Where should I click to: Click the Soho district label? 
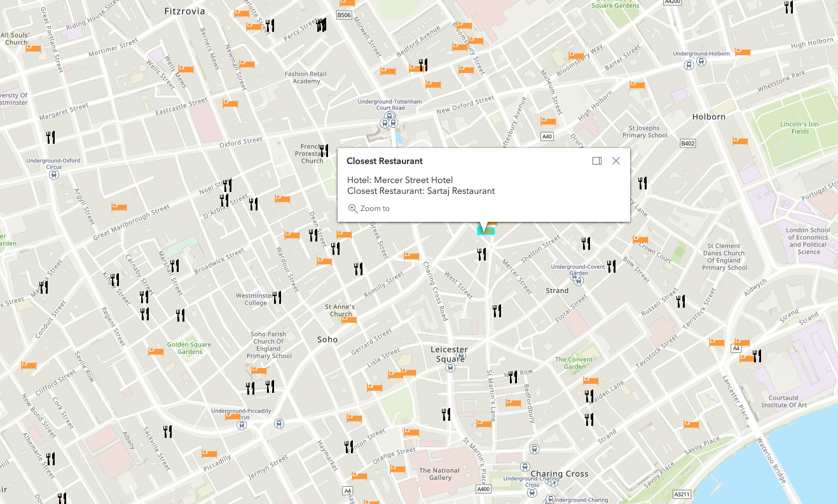click(327, 339)
